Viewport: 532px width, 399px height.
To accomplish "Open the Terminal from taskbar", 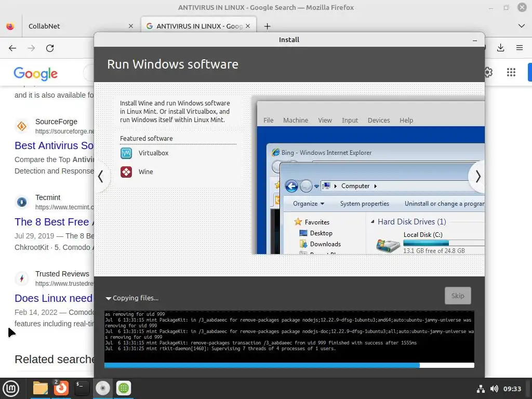I will [x=82, y=389].
